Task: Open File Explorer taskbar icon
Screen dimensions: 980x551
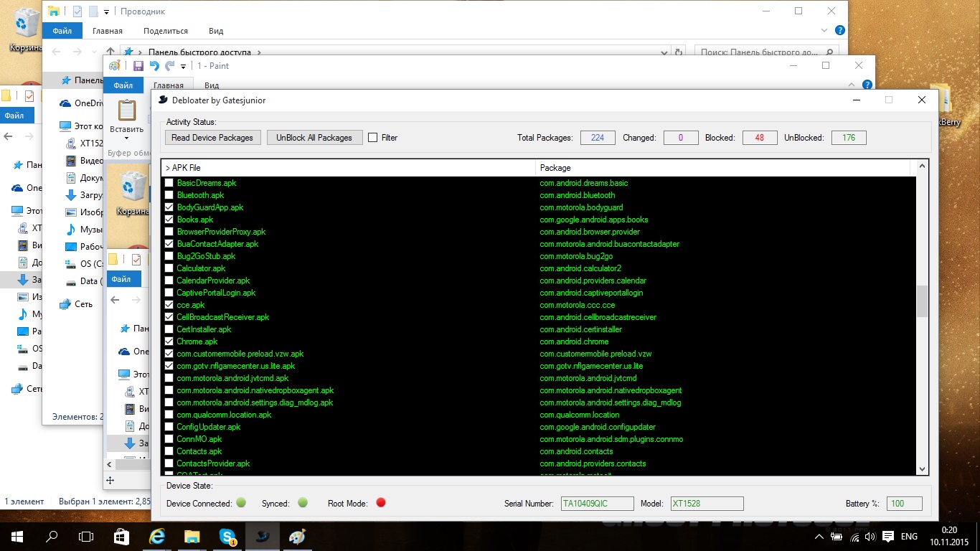Action: pyautogui.click(x=192, y=536)
